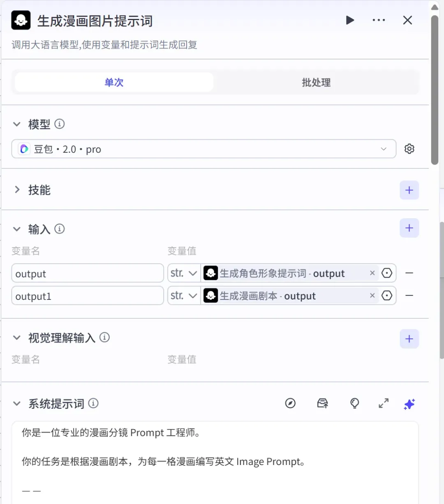
Task: Open the 豆包 2.0 pro model dropdown
Action: (x=204, y=149)
